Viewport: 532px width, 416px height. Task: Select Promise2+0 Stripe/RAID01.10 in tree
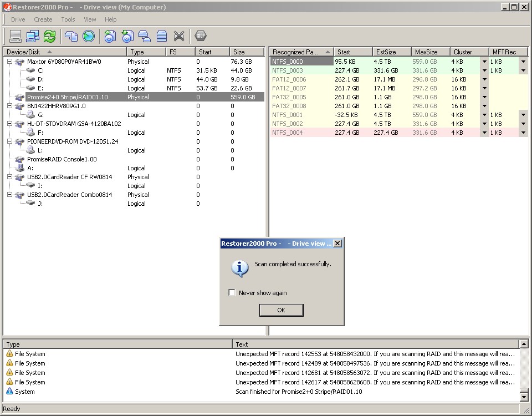point(67,97)
